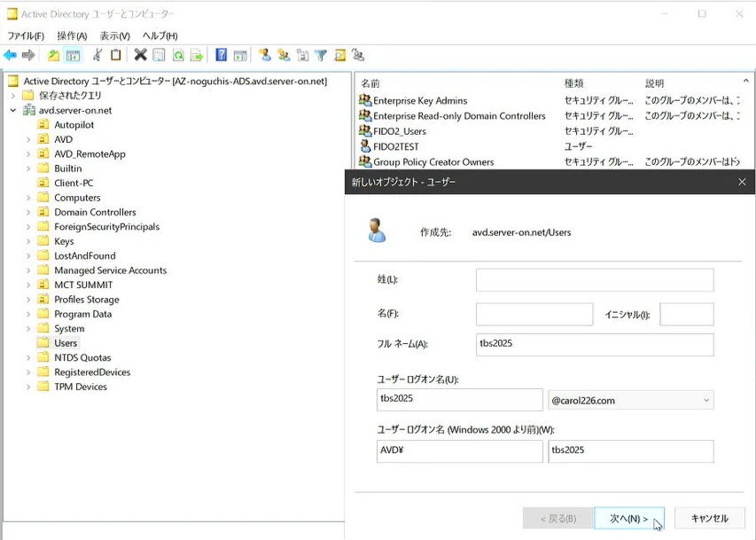Click the キャンセル button
Screen dimensions: 756x540
tap(709, 519)
